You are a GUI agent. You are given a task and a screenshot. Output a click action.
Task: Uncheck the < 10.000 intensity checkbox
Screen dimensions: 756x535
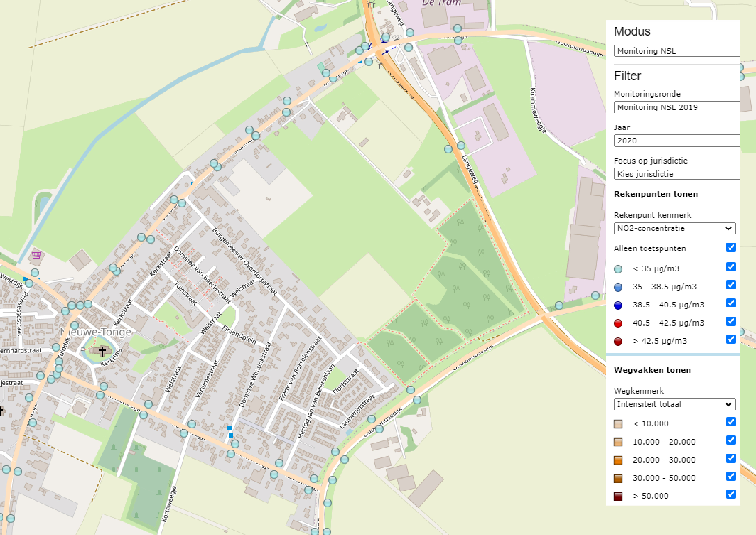pos(731,422)
